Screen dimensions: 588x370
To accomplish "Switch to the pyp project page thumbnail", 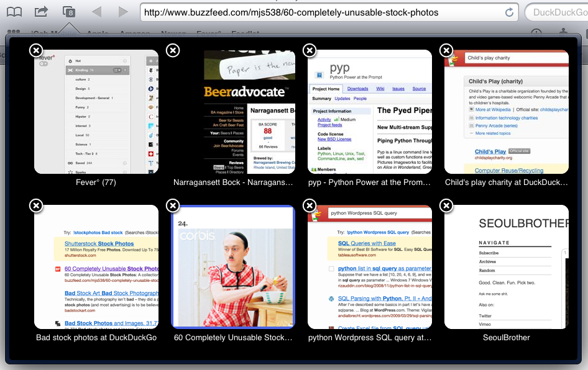I will click(370, 112).
